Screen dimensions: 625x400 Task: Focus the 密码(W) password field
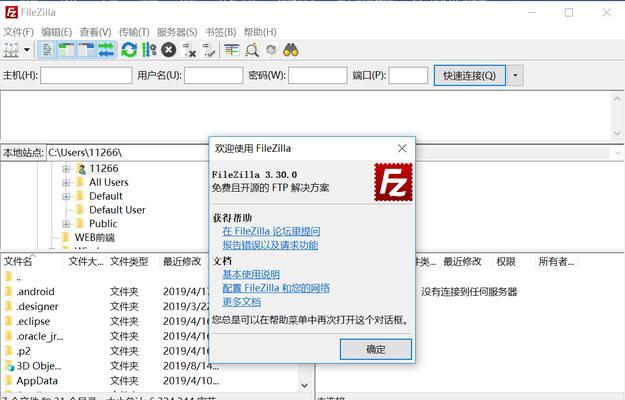[x=318, y=75]
